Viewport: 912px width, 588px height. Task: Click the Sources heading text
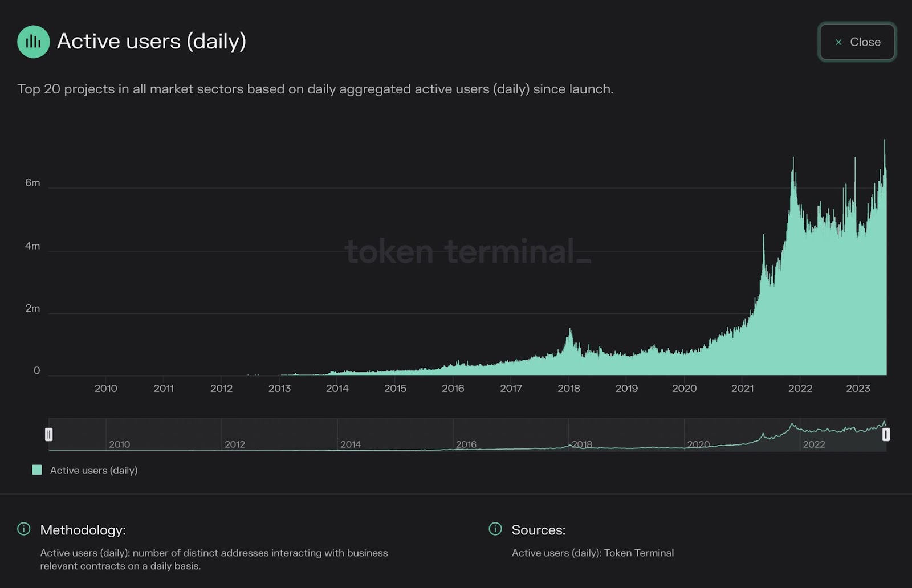[x=538, y=530]
